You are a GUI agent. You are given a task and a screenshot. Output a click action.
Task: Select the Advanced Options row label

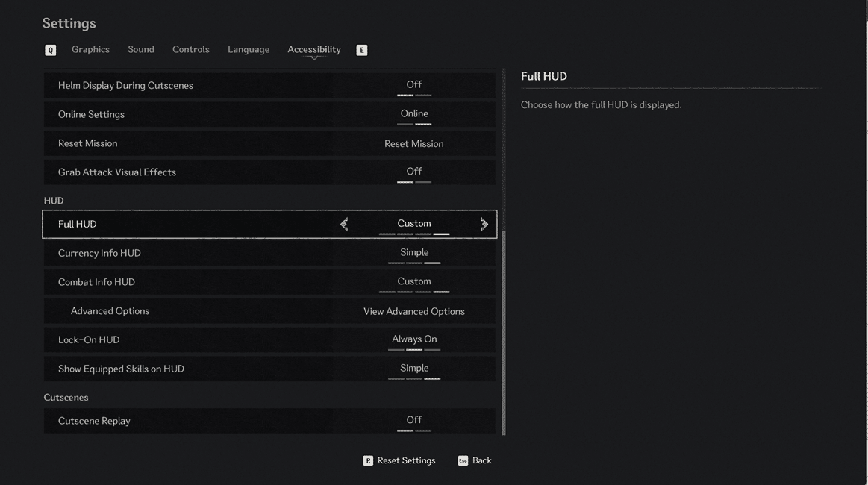pos(110,311)
